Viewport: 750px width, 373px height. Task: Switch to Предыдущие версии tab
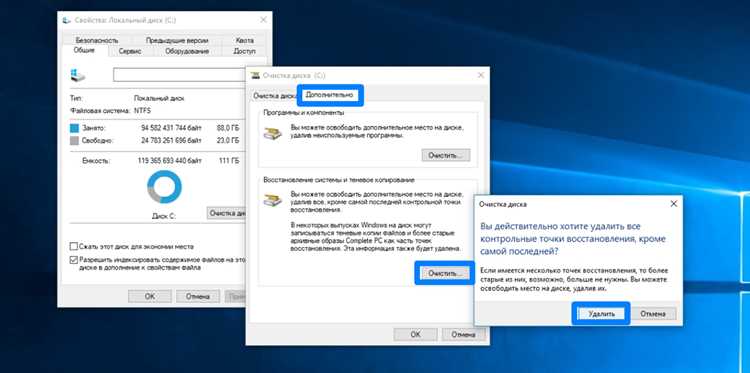(x=176, y=40)
